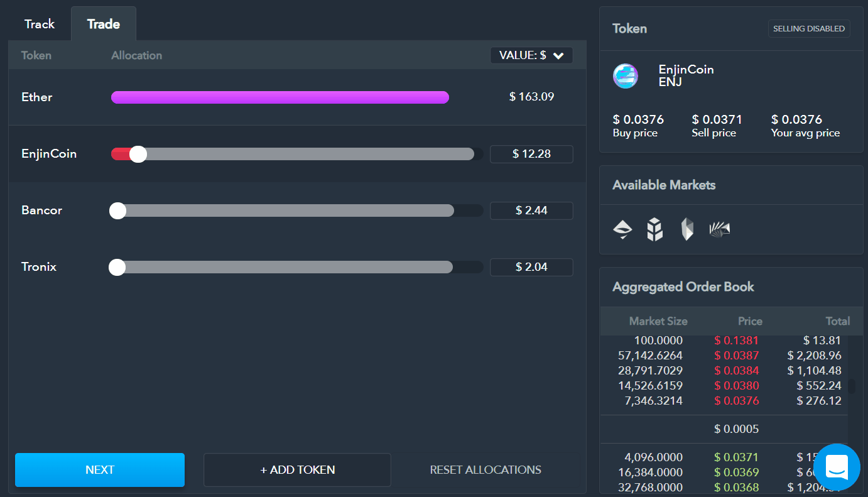The width and height of the screenshot is (868, 497).
Task: Click the 14,526.6159 market size
Action: click(650, 386)
